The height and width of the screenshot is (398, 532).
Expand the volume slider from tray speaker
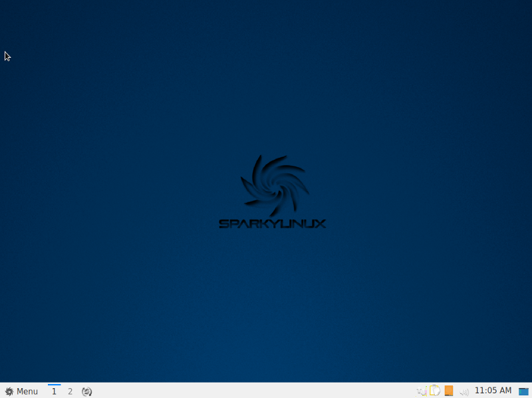(464, 391)
